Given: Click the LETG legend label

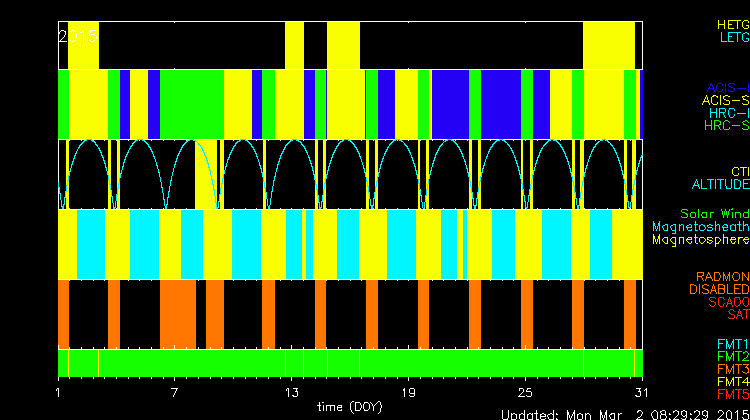Looking at the screenshot, I should click(x=732, y=37).
